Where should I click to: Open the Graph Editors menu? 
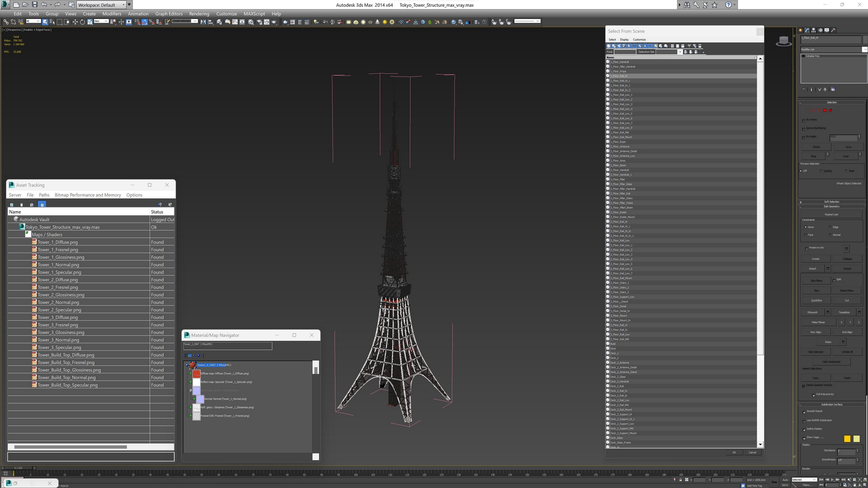169,14
